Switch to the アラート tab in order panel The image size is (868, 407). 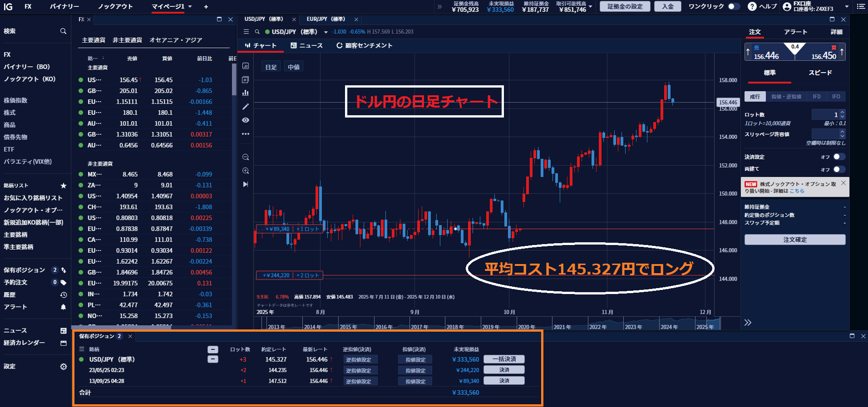click(795, 32)
